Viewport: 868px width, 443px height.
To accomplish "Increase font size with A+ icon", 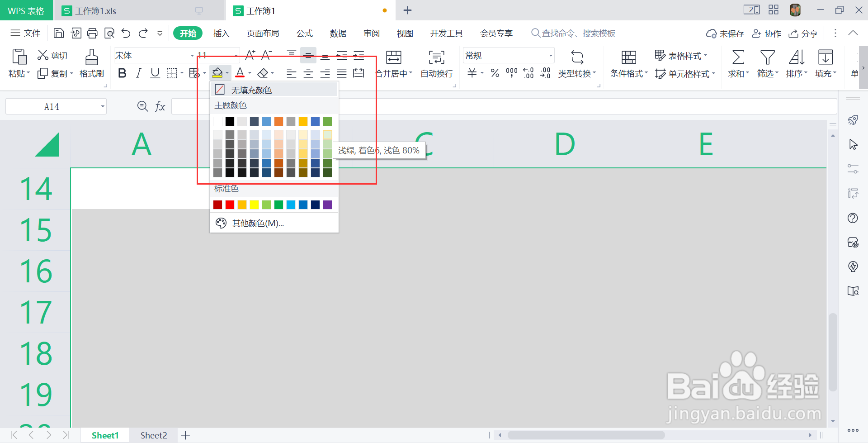I will point(250,55).
